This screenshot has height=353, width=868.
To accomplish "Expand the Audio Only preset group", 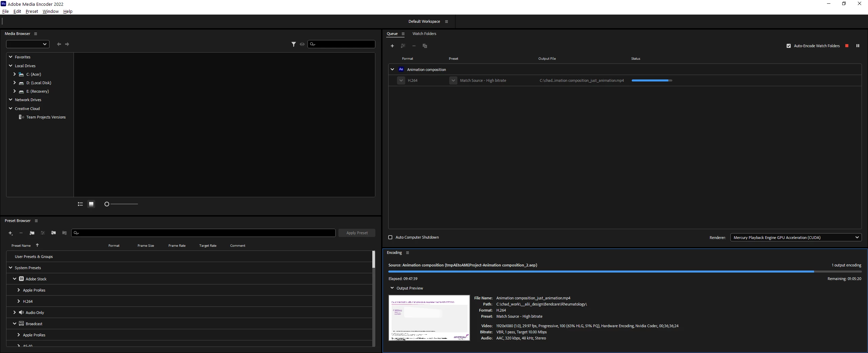I will tap(15, 312).
